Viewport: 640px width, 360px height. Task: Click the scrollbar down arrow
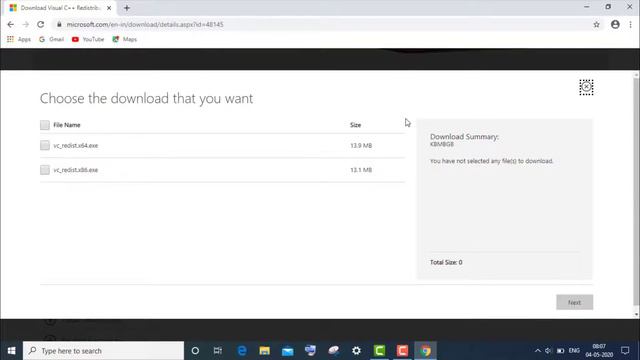point(636,314)
